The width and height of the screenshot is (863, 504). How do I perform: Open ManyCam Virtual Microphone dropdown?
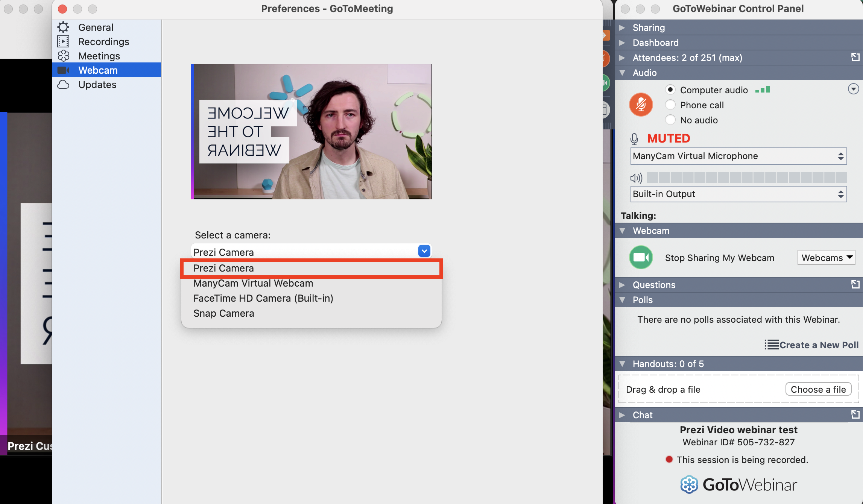pos(738,156)
